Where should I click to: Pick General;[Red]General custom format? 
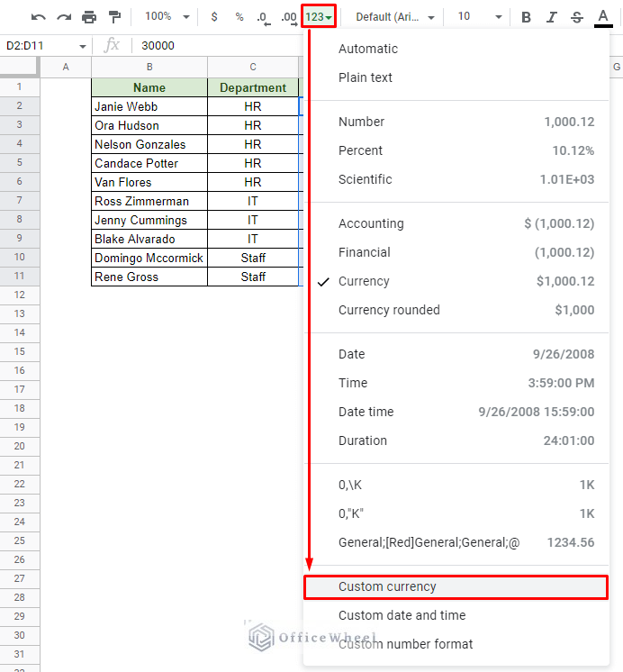(x=456, y=542)
